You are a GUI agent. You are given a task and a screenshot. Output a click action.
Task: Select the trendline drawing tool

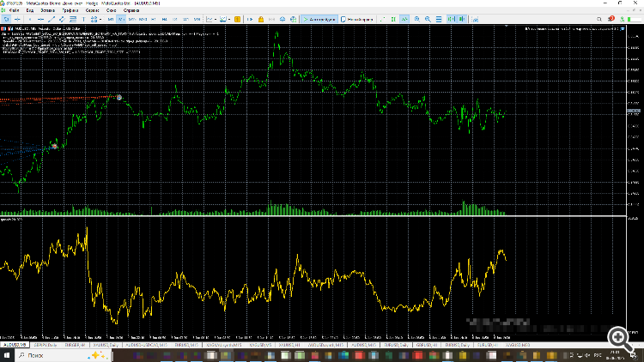click(52, 19)
